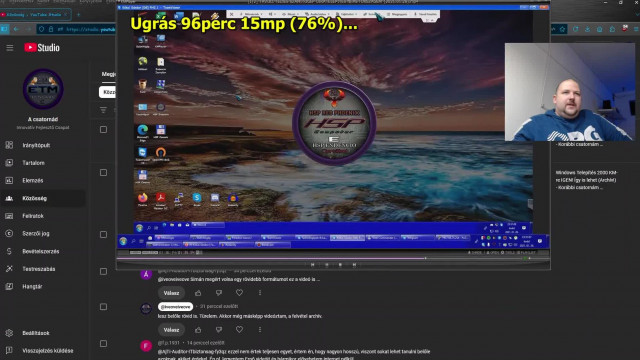The height and width of the screenshot is (360, 640).
Task: Click the Visszajelzés küldése feedback icon
Action: [x=9, y=351]
